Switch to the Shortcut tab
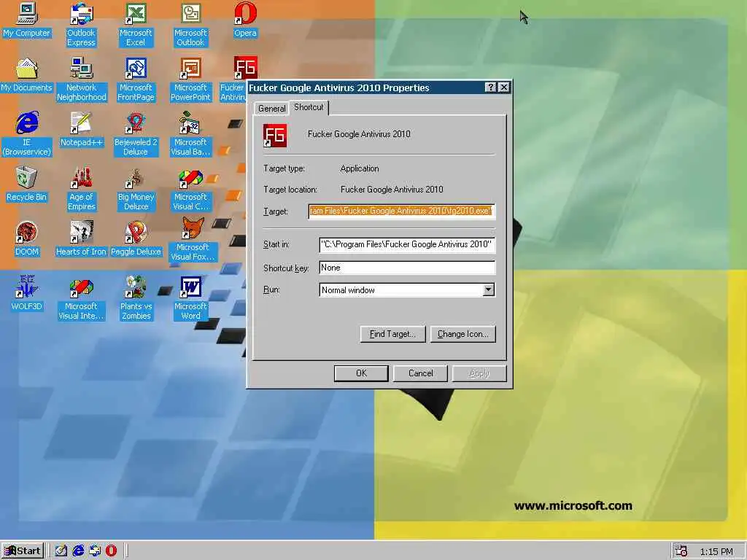The image size is (747, 560). [309, 107]
